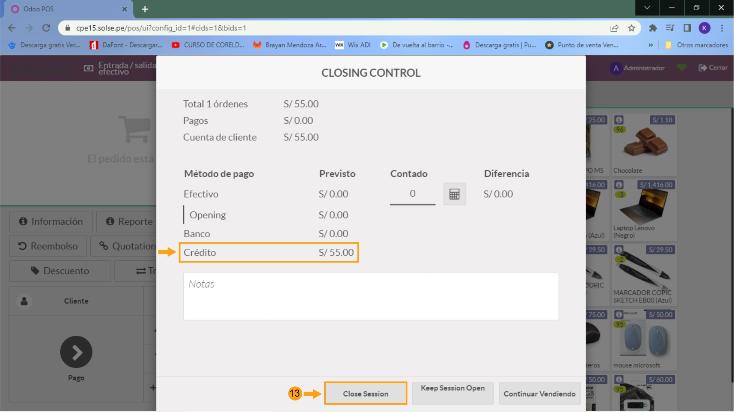734x412 pixels.
Task: Click the round Pago arrow icon
Action: [76, 351]
